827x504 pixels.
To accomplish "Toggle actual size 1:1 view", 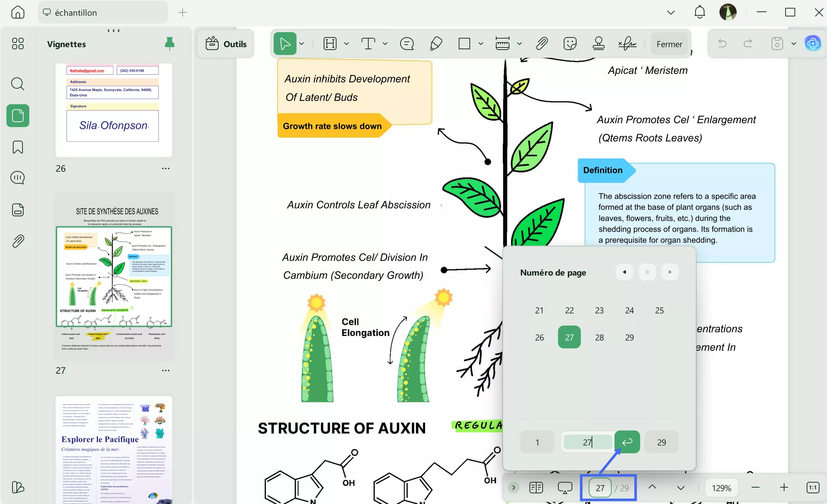I will point(813,487).
